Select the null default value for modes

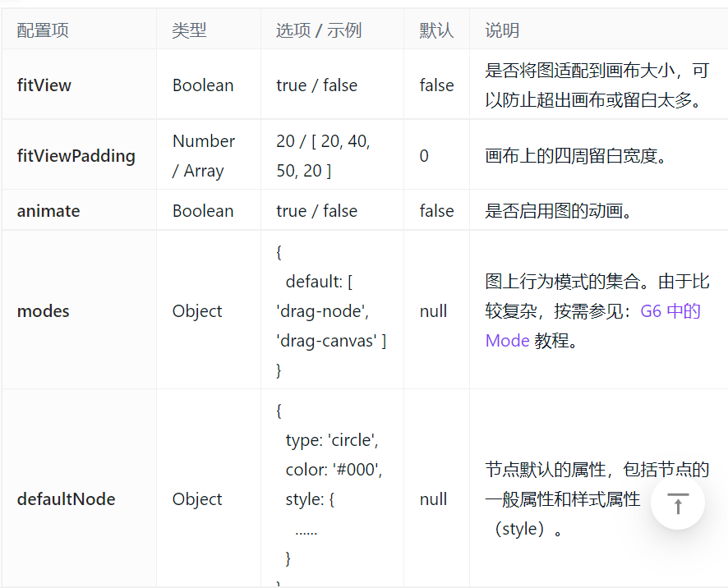(x=433, y=310)
